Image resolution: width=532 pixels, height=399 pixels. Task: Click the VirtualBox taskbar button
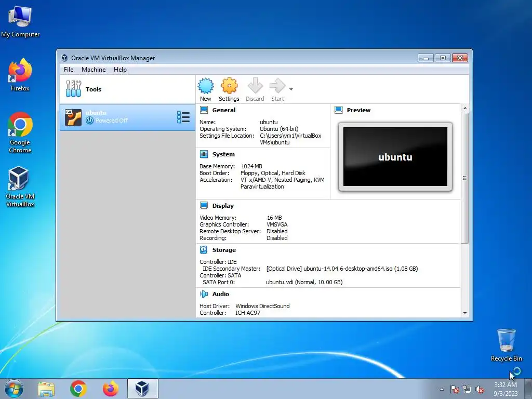pos(142,389)
